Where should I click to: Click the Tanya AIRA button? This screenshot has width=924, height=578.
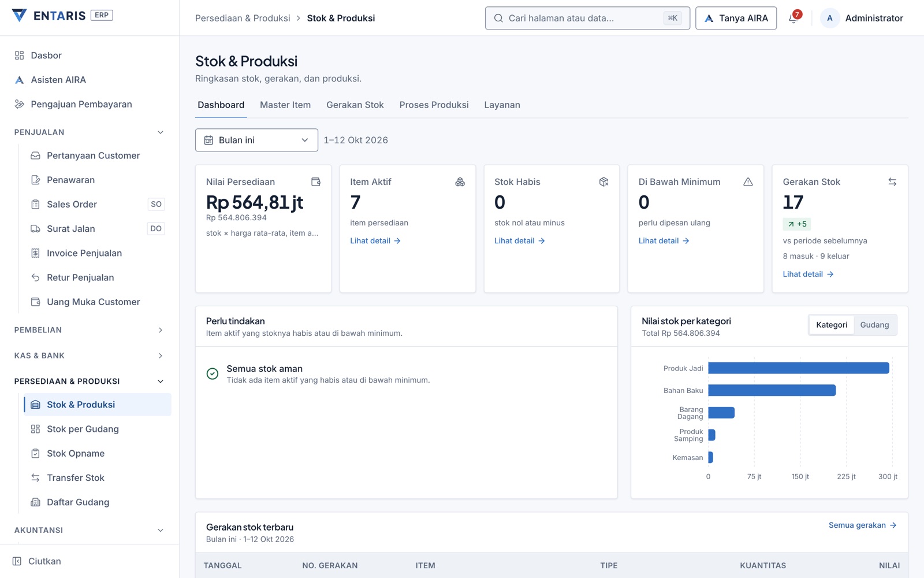point(736,18)
